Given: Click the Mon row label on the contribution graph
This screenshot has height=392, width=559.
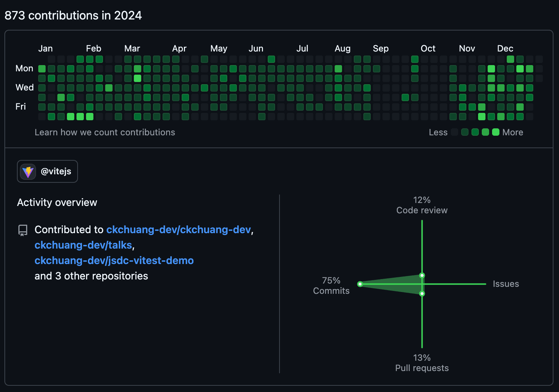Looking at the screenshot, I should (24, 68).
